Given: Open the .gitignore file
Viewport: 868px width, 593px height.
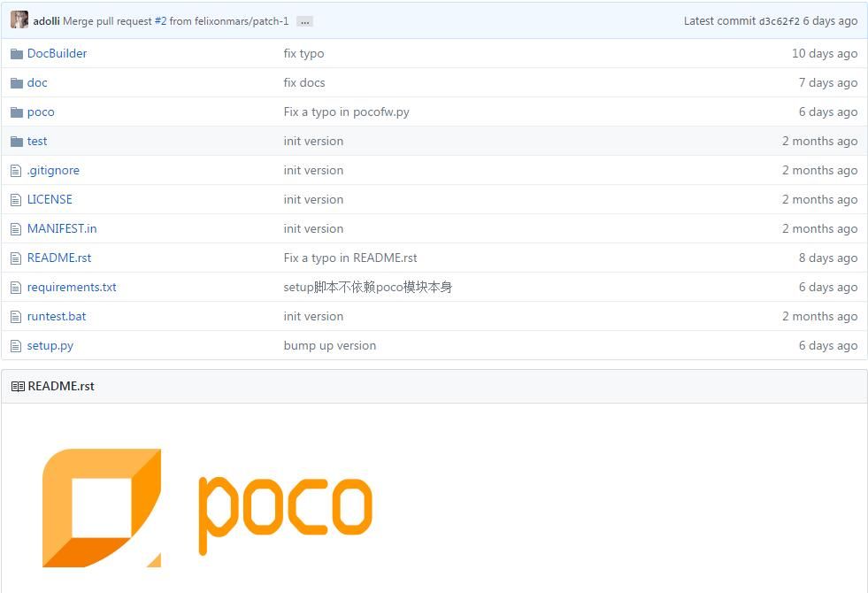Looking at the screenshot, I should (x=53, y=170).
